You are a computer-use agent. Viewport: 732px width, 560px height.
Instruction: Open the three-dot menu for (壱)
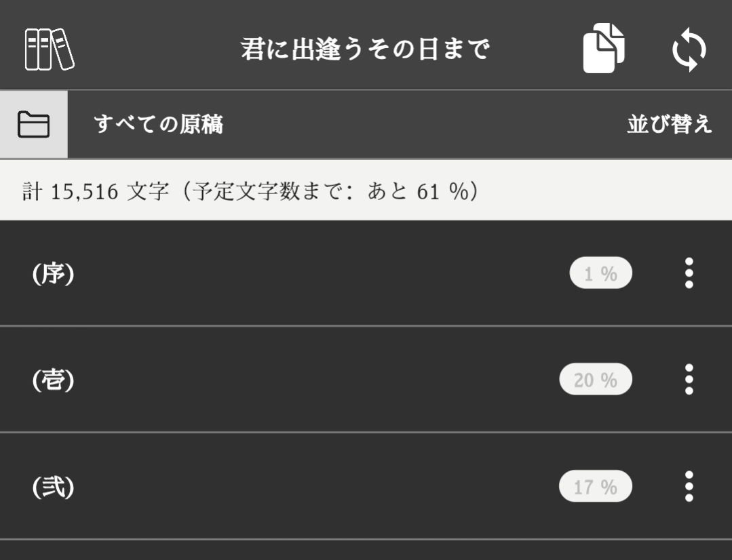[689, 380]
